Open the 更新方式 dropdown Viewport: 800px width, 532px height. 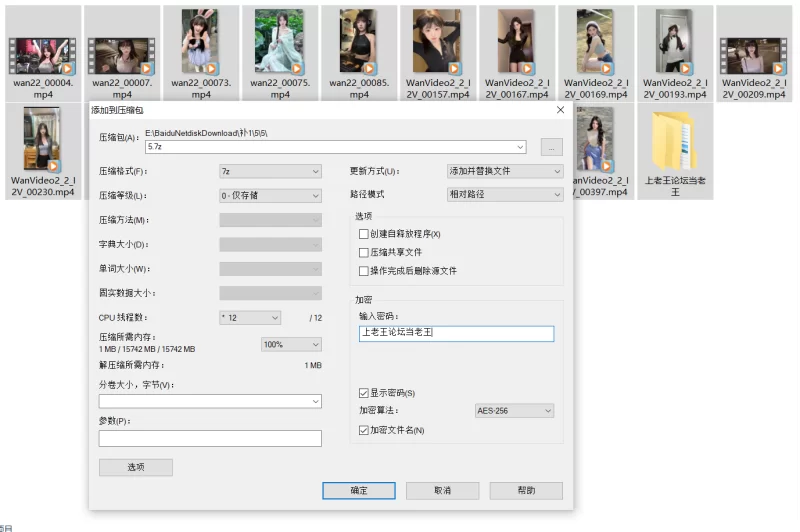pyautogui.click(x=505, y=171)
